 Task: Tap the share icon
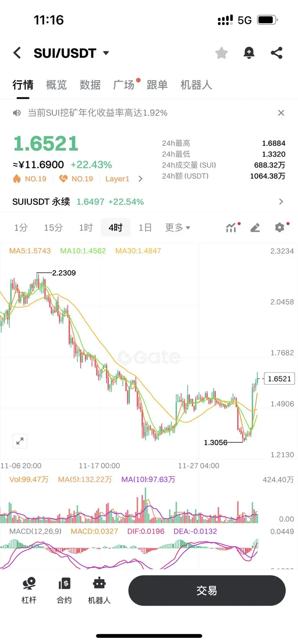tap(276, 53)
